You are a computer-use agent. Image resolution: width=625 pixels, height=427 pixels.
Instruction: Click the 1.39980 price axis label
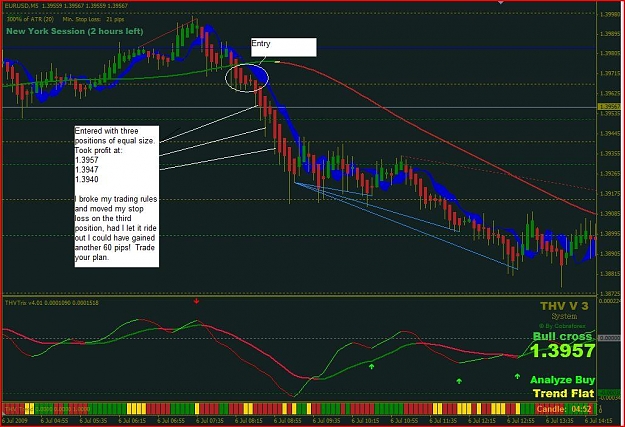click(x=610, y=14)
